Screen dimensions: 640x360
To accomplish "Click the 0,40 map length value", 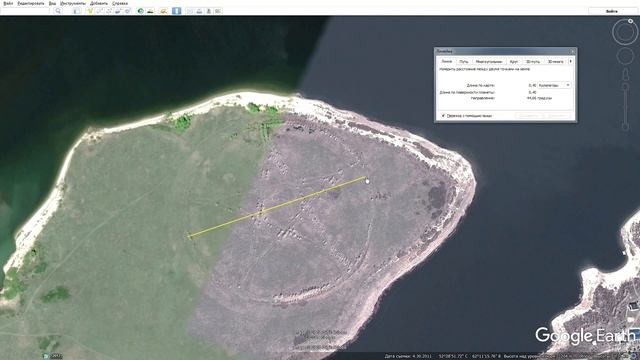I will (x=532, y=85).
